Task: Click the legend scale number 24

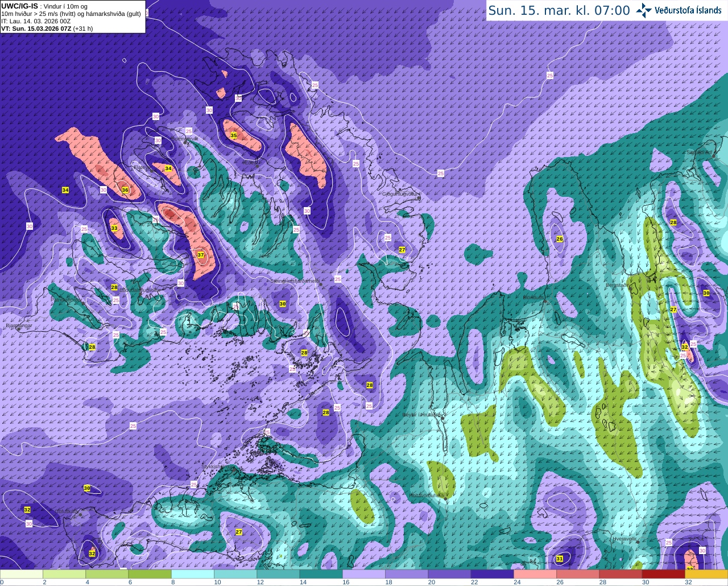Action: click(517, 582)
